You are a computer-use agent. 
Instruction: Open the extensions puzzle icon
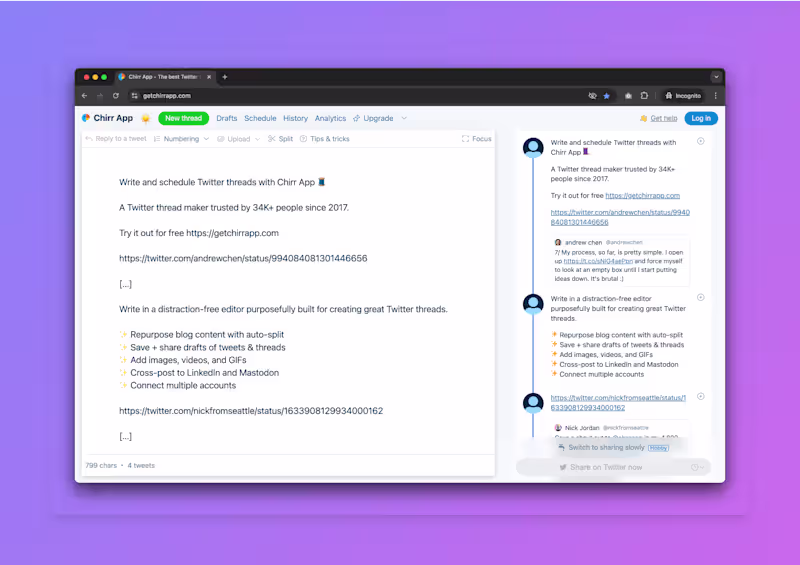point(644,95)
